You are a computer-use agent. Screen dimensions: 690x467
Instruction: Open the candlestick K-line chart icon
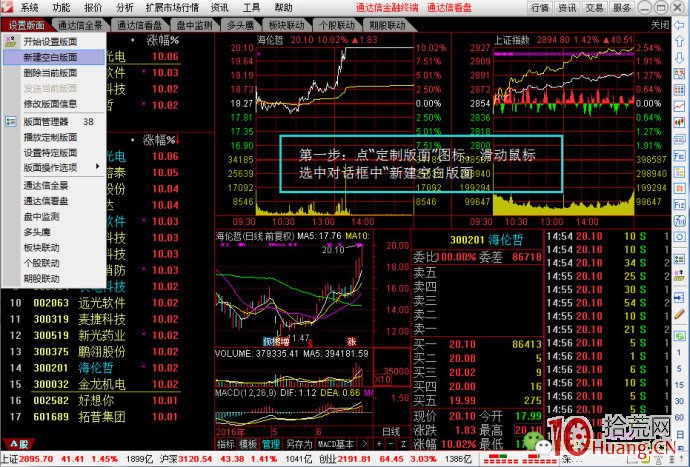(x=679, y=122)
